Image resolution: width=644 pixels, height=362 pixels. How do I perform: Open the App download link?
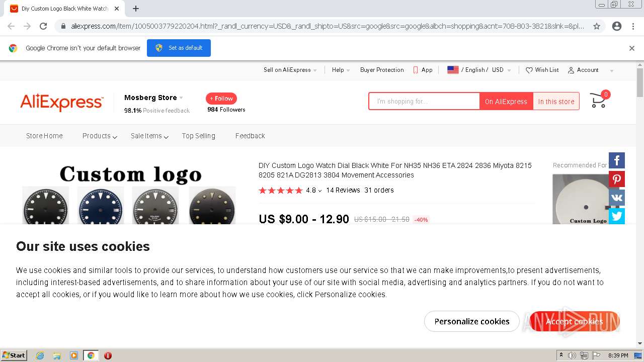tap(423, 70)
